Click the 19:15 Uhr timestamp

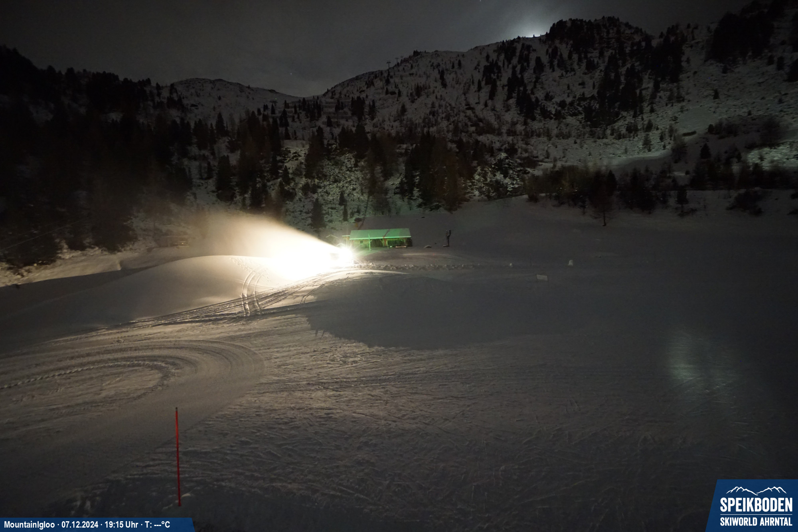(x=121, y=524)
